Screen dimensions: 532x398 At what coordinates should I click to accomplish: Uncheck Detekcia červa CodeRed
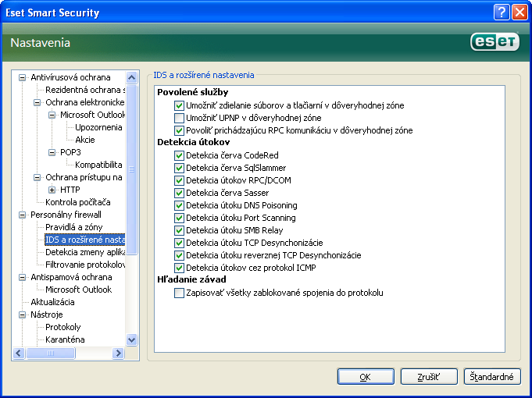click(179, 155)
